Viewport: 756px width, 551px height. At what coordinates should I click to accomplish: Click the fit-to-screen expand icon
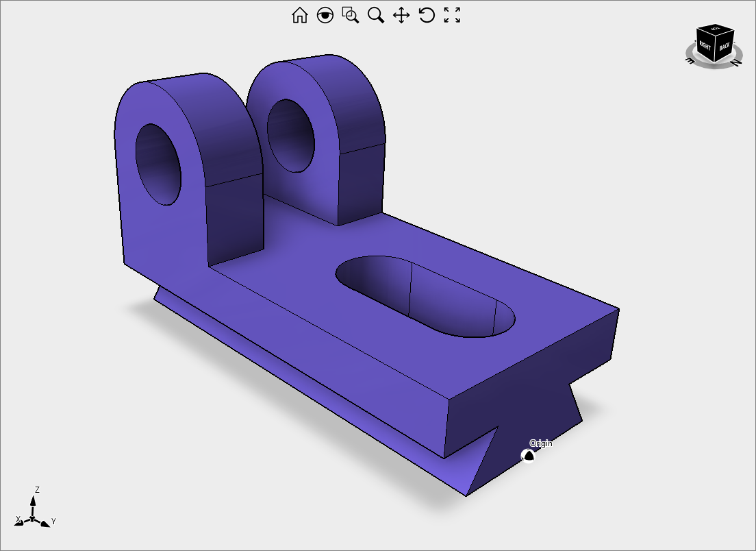click(452, 15)
